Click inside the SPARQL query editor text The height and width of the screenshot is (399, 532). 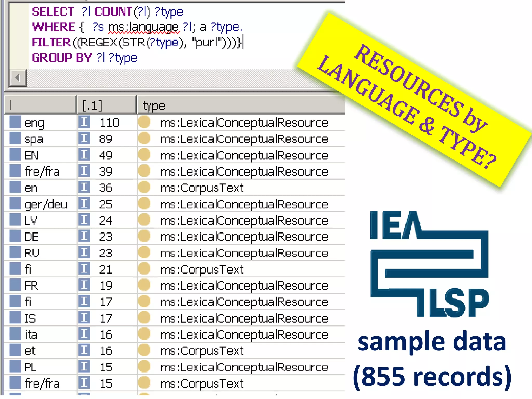138,35
